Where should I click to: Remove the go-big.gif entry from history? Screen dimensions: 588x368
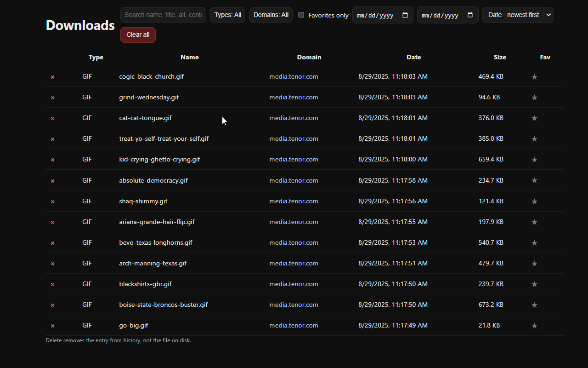click(52, 326)
